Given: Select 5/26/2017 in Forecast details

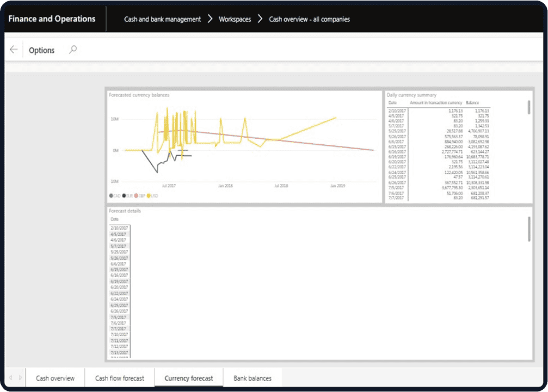Looking at the screenshot, I should 119,258.
